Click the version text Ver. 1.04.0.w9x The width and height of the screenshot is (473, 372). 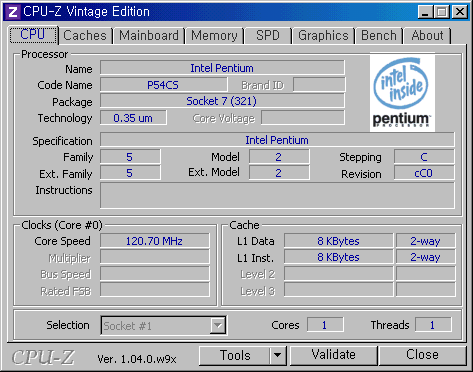tap(137, 359)
